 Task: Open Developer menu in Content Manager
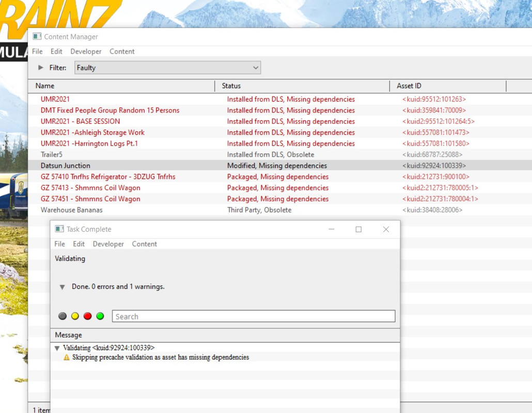pos(86,51)
